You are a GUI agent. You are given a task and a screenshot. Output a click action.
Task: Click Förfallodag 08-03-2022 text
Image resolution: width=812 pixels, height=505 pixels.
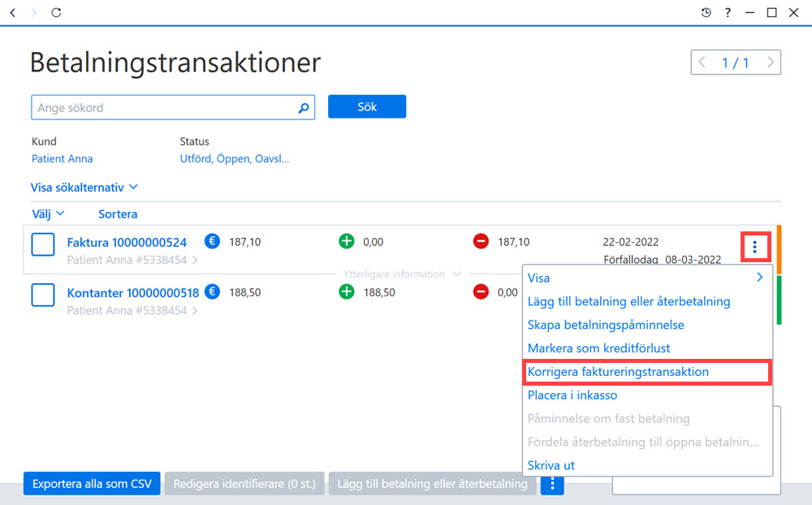pos(663,260)
